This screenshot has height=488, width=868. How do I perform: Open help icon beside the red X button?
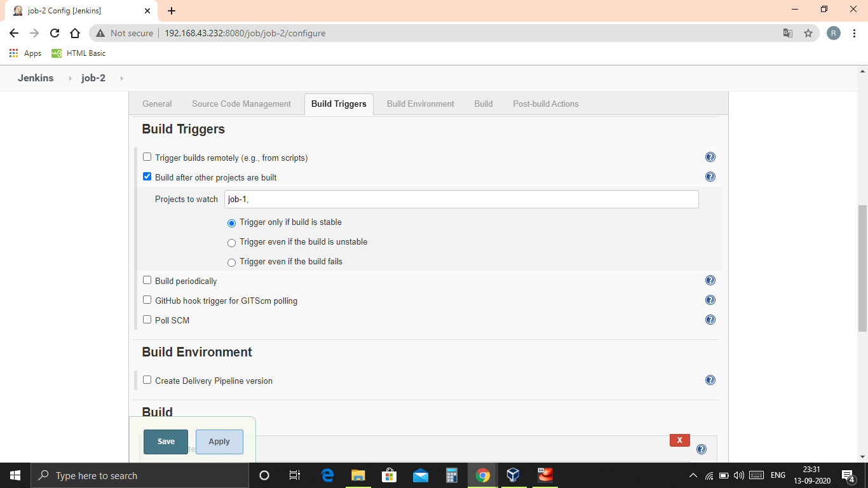[702, 449]
